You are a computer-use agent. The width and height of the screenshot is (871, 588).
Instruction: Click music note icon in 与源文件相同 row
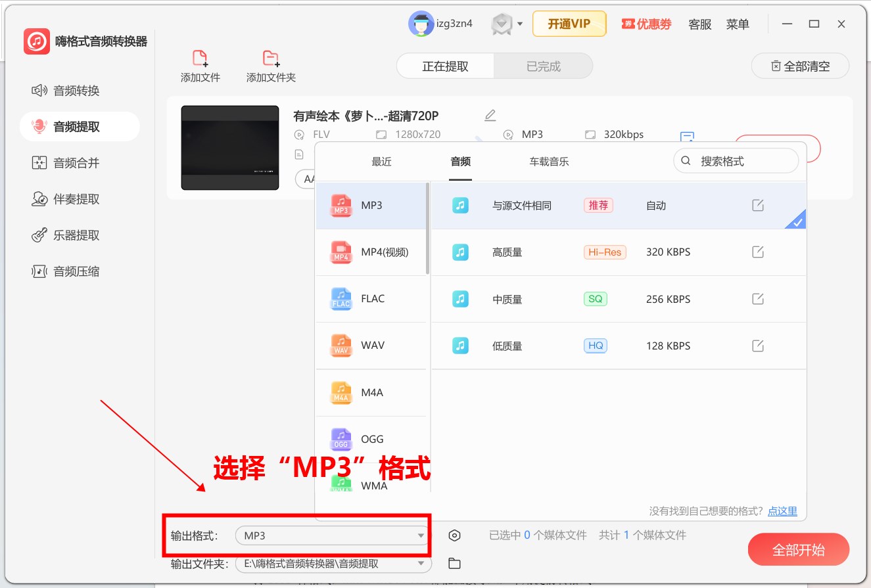461,206
